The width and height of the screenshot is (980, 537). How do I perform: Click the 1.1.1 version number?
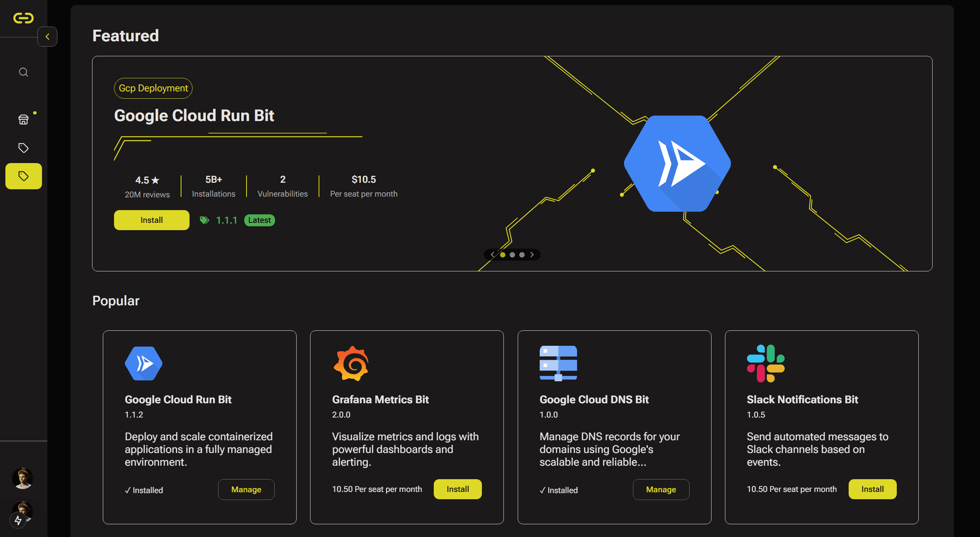pos(227,220)
